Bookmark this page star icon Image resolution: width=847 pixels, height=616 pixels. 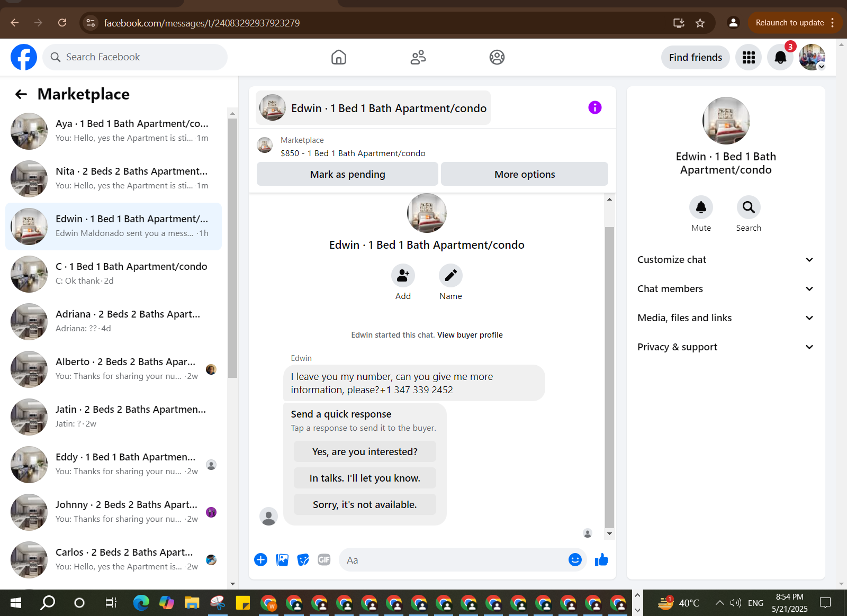(700, 23)
